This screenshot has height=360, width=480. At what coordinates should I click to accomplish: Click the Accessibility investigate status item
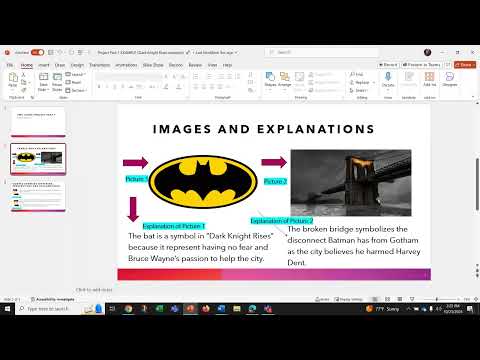[x=53, y=299]
